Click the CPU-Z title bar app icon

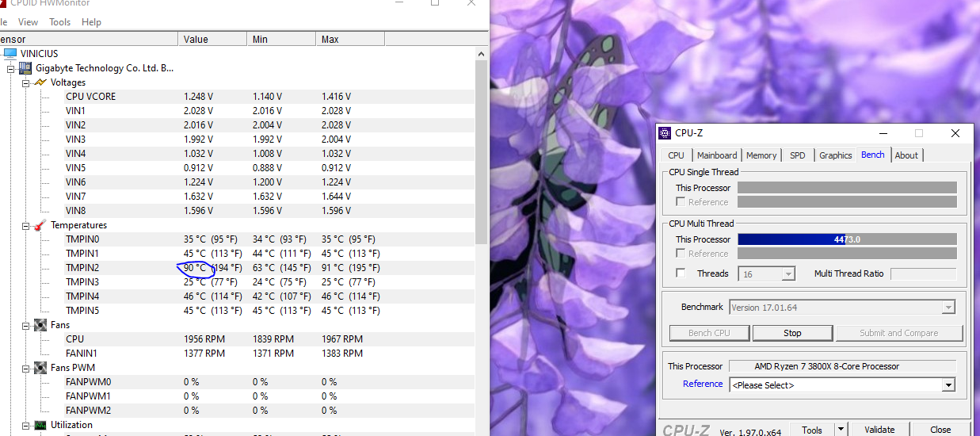pyautogui.click(x=665, y=133)
